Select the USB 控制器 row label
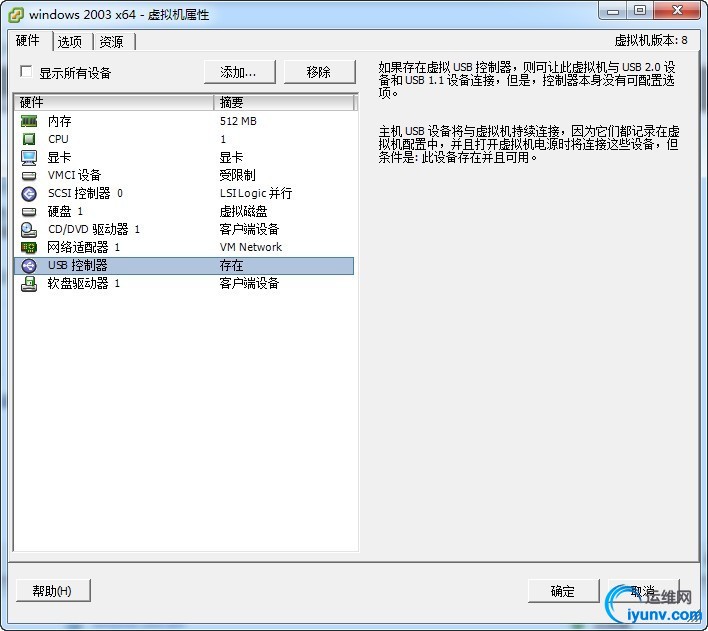708x631 pixels. point(78,265)
